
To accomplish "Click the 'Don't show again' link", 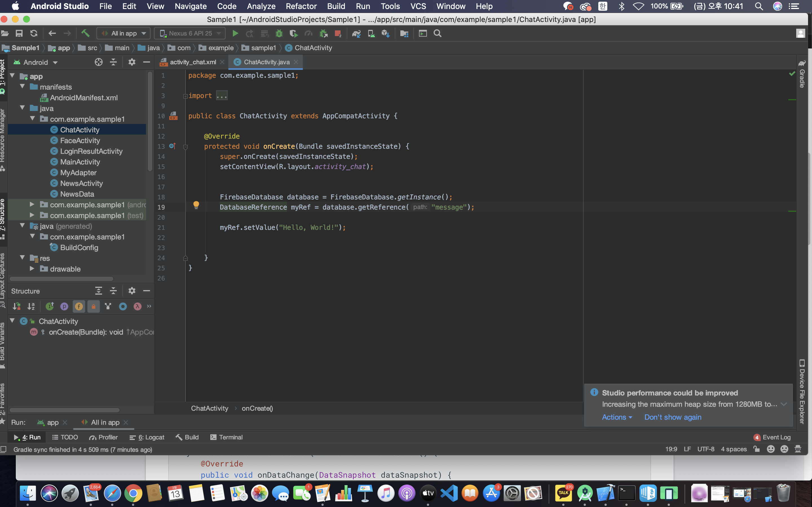I will coord(672,417).
